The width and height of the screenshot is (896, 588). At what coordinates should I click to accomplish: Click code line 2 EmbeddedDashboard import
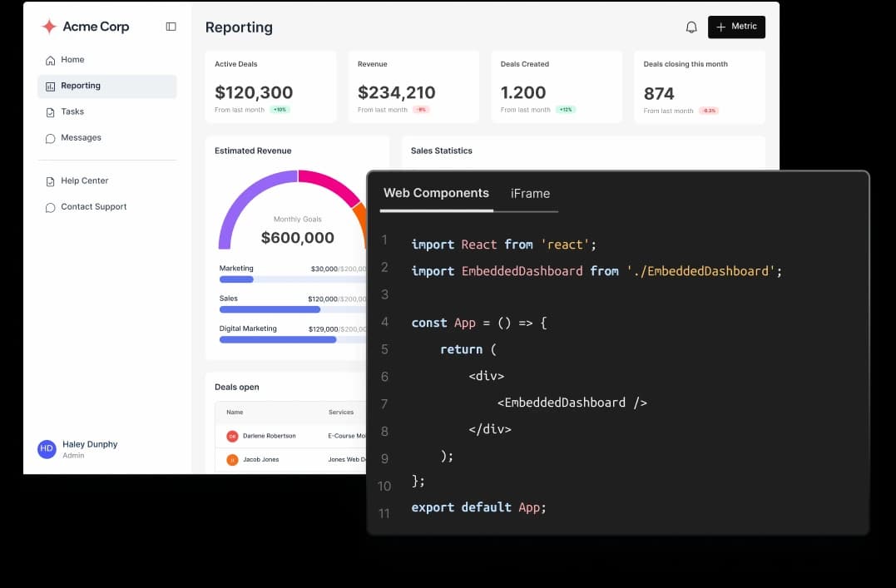click(x=597, y=271)
